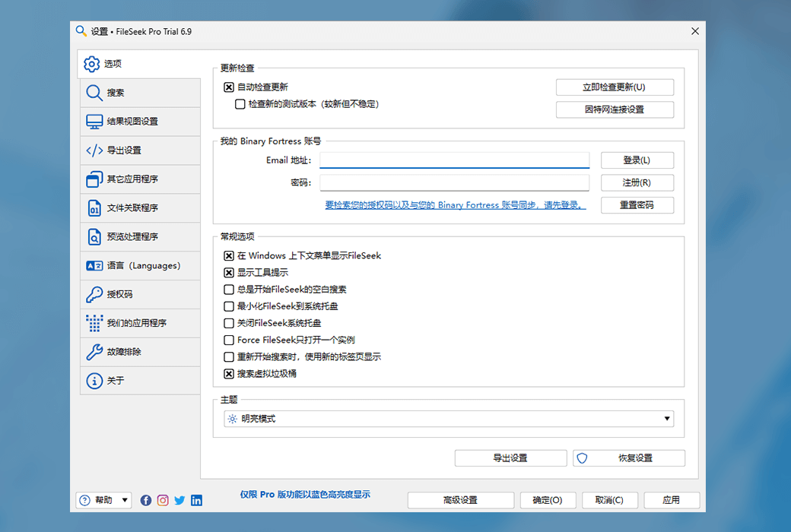Click the question mark help icon

(84, 500)
